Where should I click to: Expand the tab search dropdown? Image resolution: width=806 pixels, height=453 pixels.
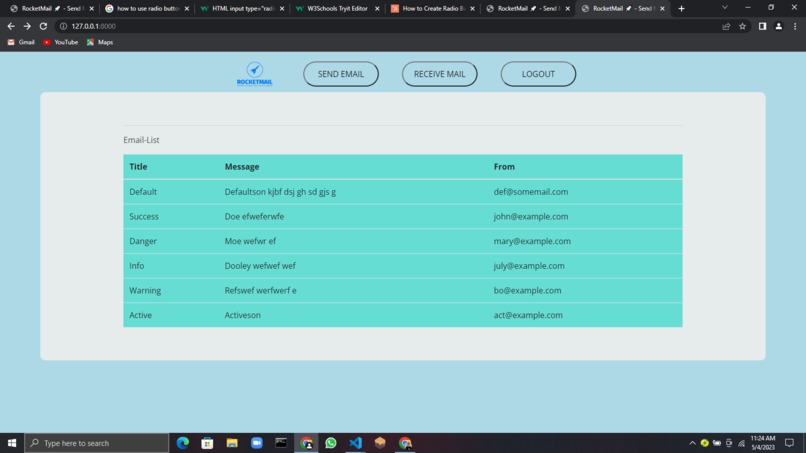click(724, 8)
